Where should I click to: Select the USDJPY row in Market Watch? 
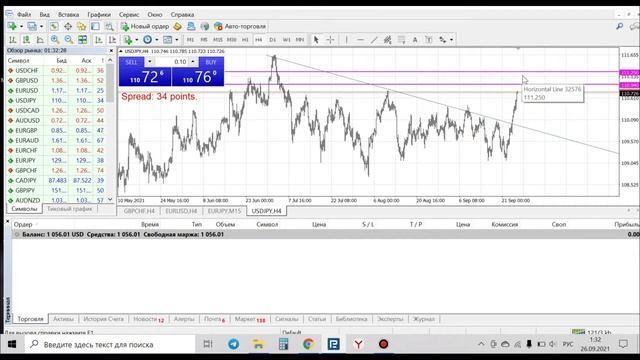click(x=56, y=100)
